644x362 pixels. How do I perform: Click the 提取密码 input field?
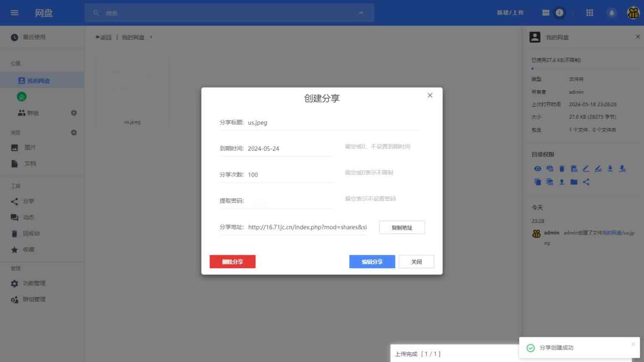289,201
